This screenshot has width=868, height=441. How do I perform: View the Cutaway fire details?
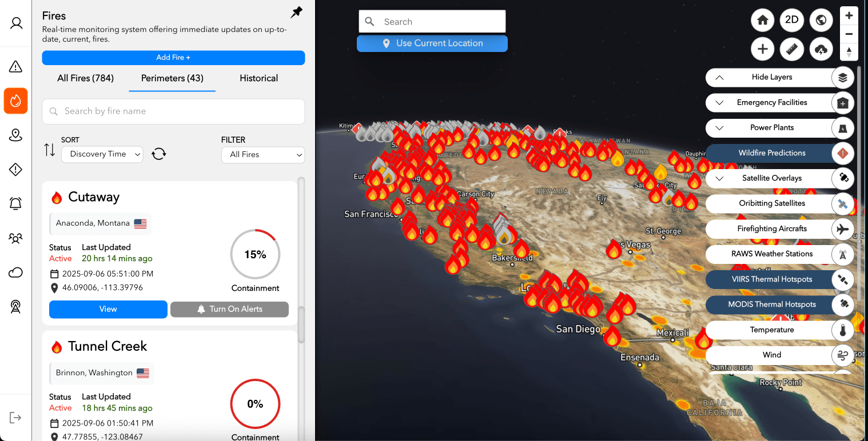(108, 309)
